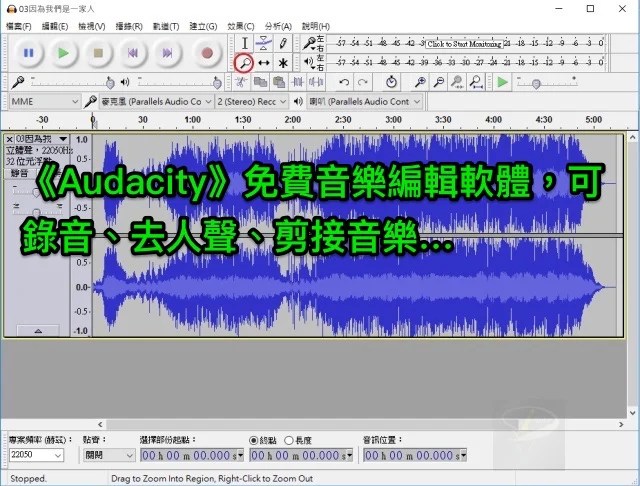Screen dimensions: 640x486
Task: Open the snap-to 關閉 dropdown
Action: click(109, 455)
